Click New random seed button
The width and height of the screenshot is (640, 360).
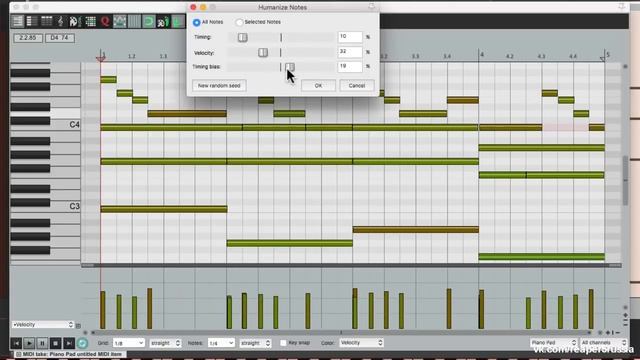(219, 86)
